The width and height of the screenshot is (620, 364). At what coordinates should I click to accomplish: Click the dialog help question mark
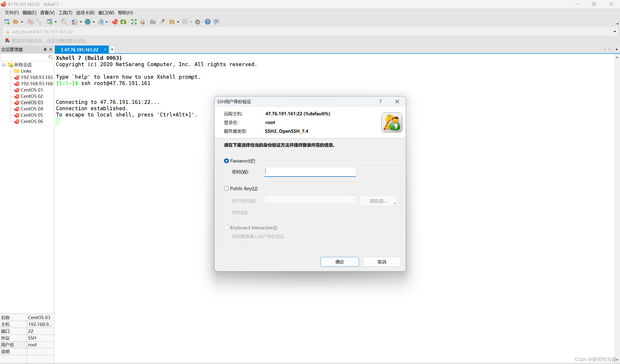pos(380,101)
